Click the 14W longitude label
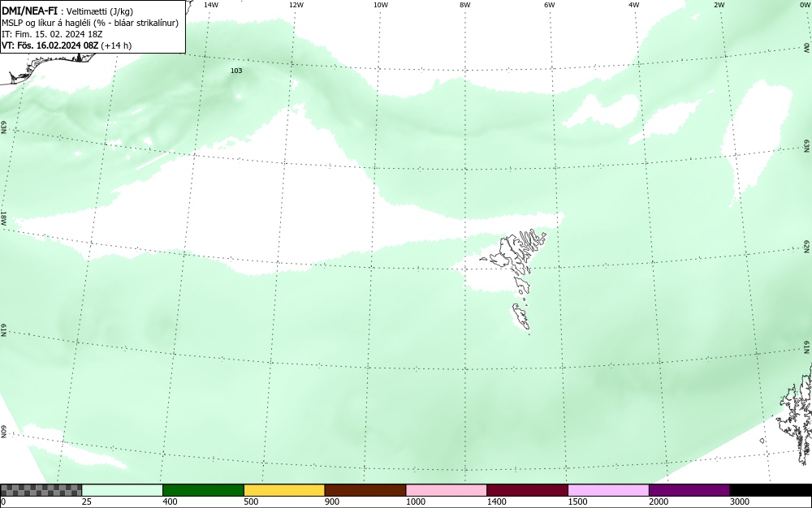This screenshot has width=812, height=508. click(211, 5)
